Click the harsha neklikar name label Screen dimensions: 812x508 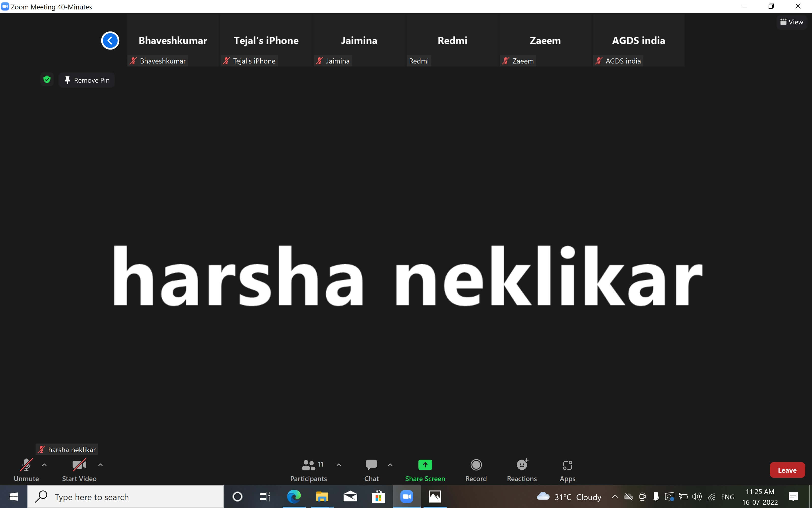(x=67, y=450)
